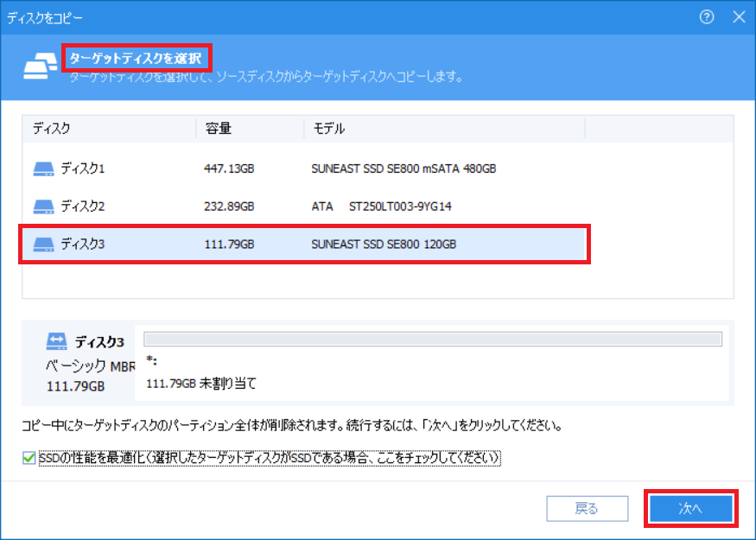Close the ディスクをコピー dialog
The height and width of the screenshot is (540, 756).
pyautogui.click(x=739, y=17)
